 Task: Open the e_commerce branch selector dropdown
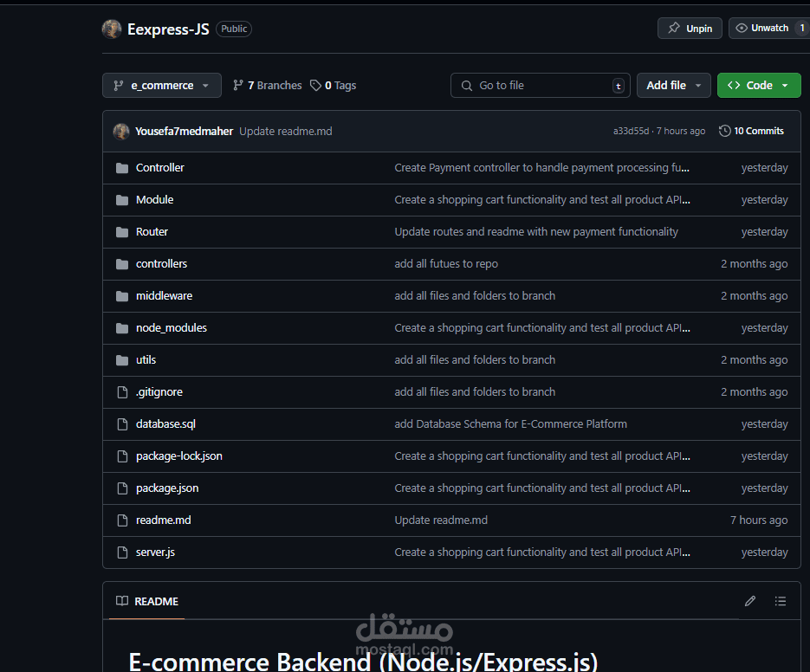click(x=162, y=85)
